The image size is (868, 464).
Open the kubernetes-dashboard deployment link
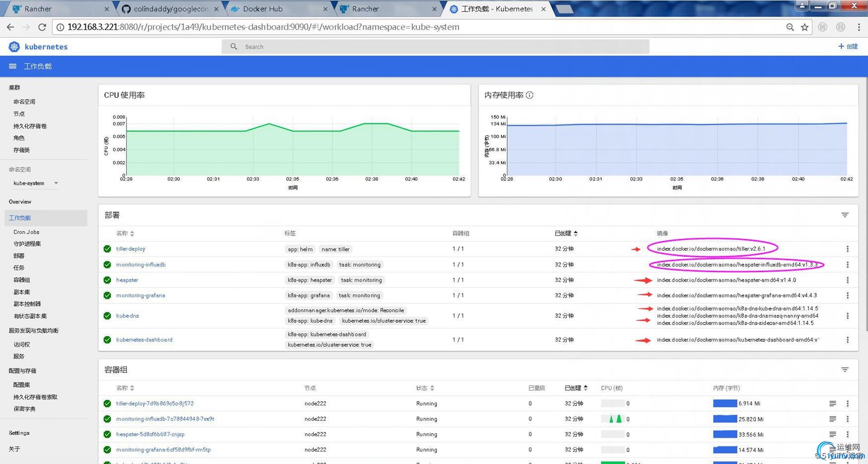[144, 340]
